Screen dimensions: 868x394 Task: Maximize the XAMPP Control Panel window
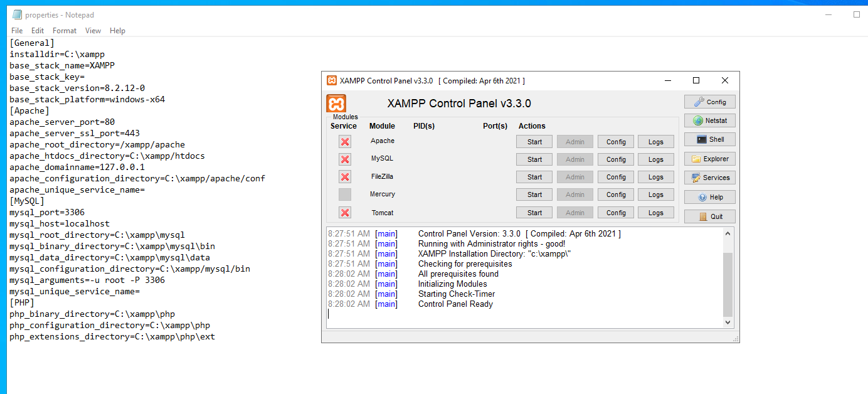tap(696, 80)
